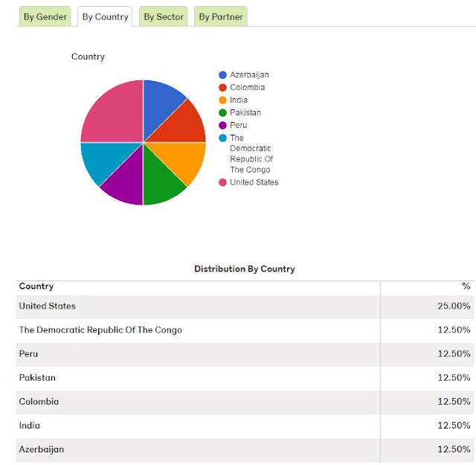Click the Country column header
The image size is (476, 465).
click(36, 286)
